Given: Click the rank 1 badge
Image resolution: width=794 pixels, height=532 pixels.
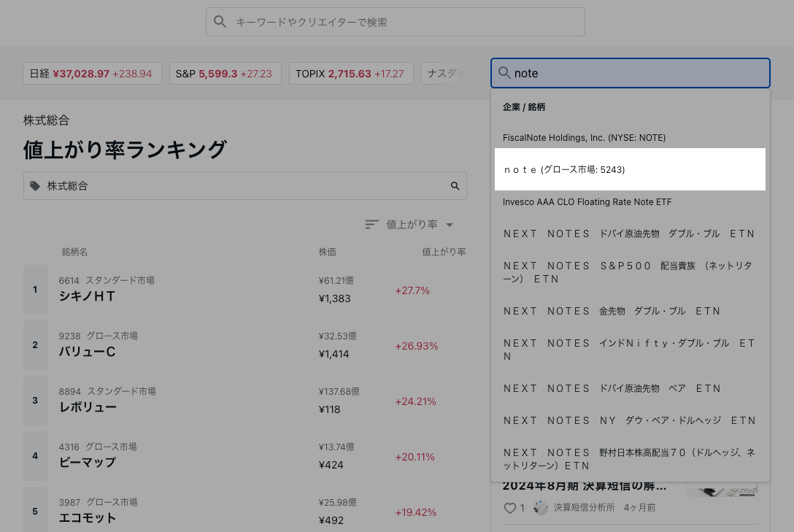Looking at the screenshot, I should (35, 290).
